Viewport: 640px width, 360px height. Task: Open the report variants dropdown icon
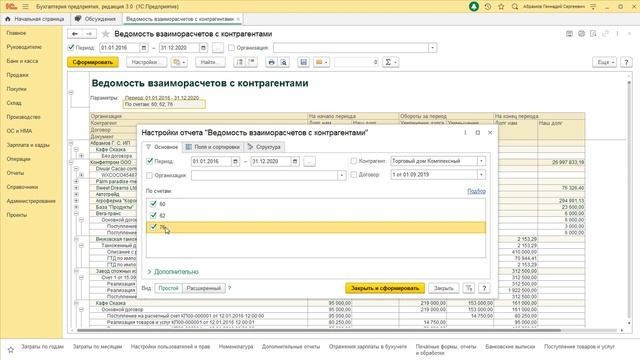[179, 62]
